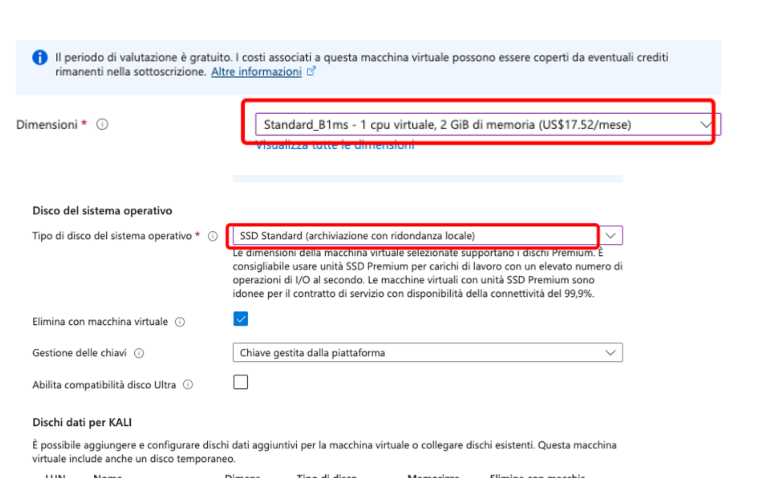769x492 pixels.
Task: Open the Chiave gestita dalla piattaforma dropdown
Action: pos(420,352)
